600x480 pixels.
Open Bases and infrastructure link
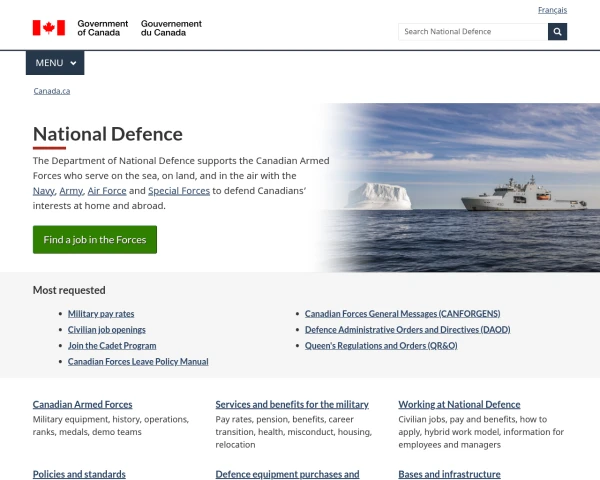(x=449, y=474)
